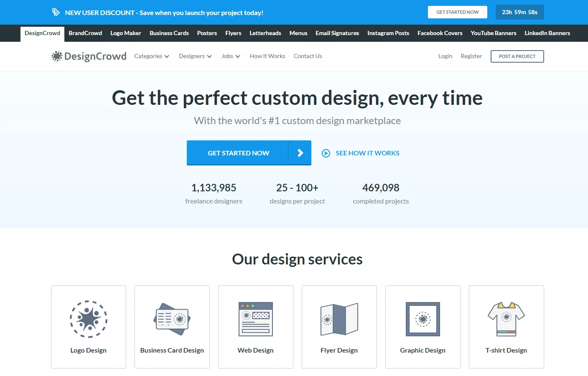The width and height of the screenshot is (588, 376).
Task: Open the Business Card Design icon
Action: (172, 319)
